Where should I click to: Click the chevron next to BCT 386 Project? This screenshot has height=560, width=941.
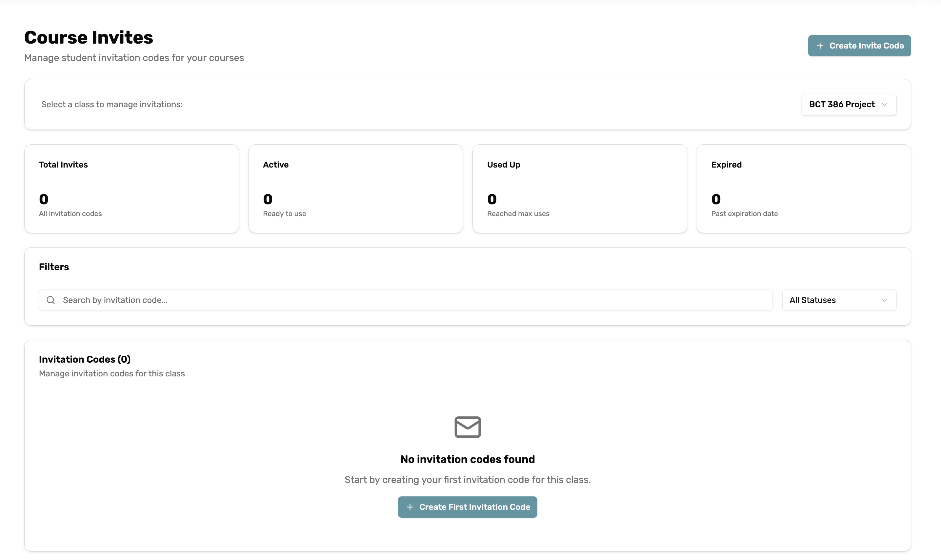coord(886,105)
